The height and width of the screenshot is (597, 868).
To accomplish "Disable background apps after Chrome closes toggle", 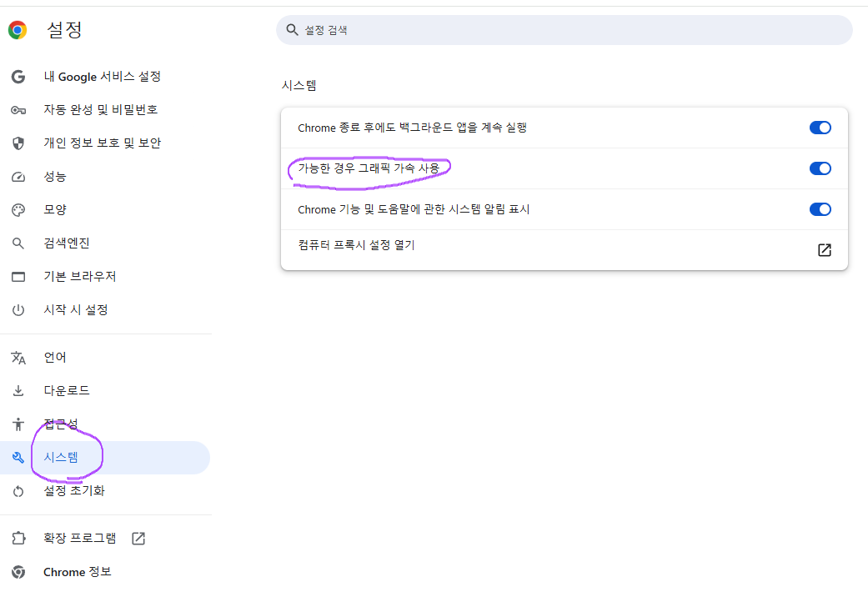I will tap(820, 128).
